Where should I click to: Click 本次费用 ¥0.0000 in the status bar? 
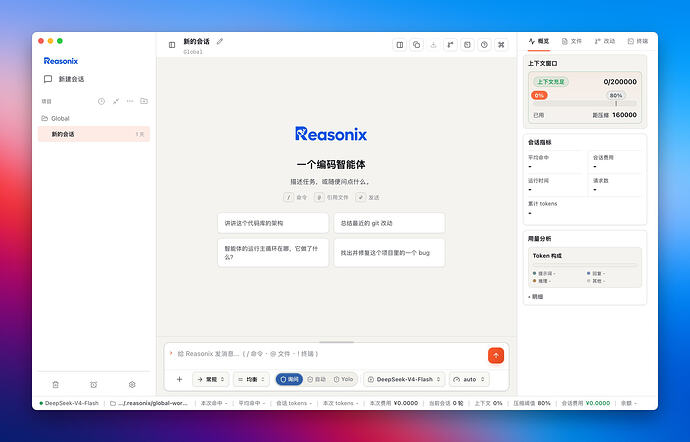(394, 403)
